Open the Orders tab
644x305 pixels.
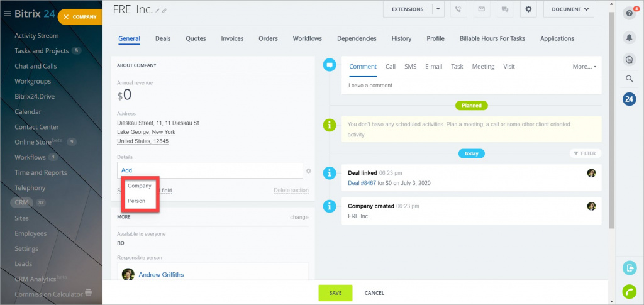pos(268,38)
